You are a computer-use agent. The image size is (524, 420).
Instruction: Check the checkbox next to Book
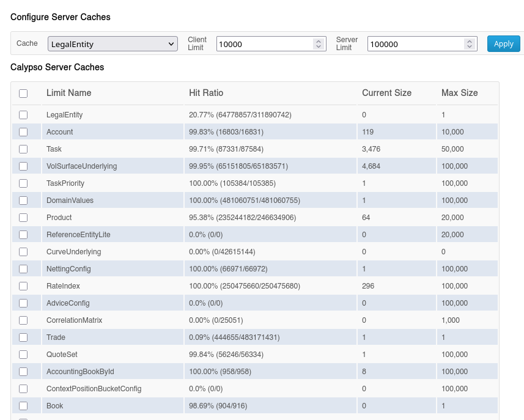point(23,405)
